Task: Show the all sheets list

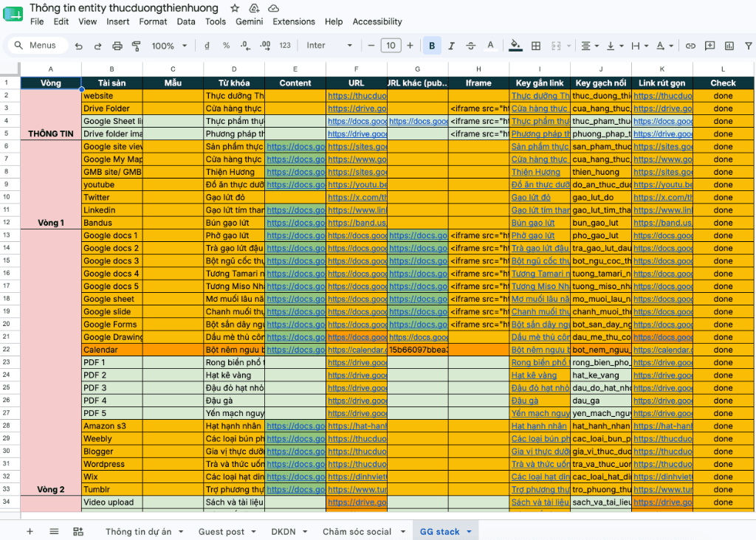Action: pyautogui.click(x=54, y=531)
